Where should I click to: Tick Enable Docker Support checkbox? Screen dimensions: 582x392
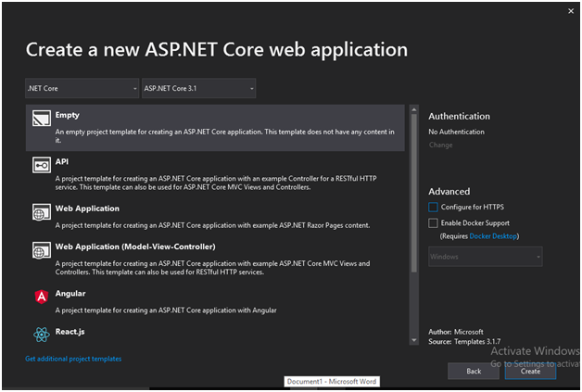[x=433, y=223]
